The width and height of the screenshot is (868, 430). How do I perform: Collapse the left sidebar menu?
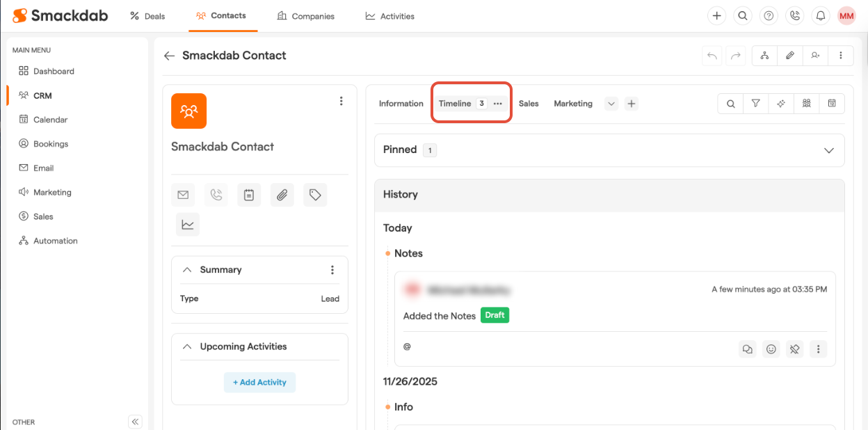136,422
